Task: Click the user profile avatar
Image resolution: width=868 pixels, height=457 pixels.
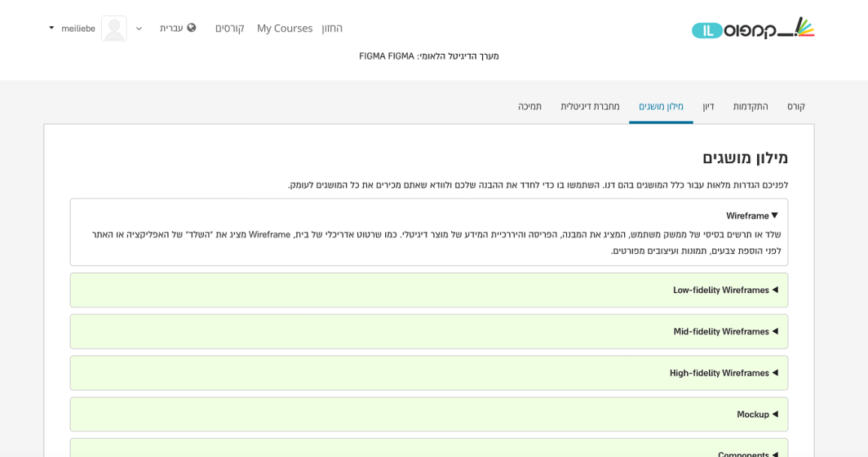Action: point(114,29)
